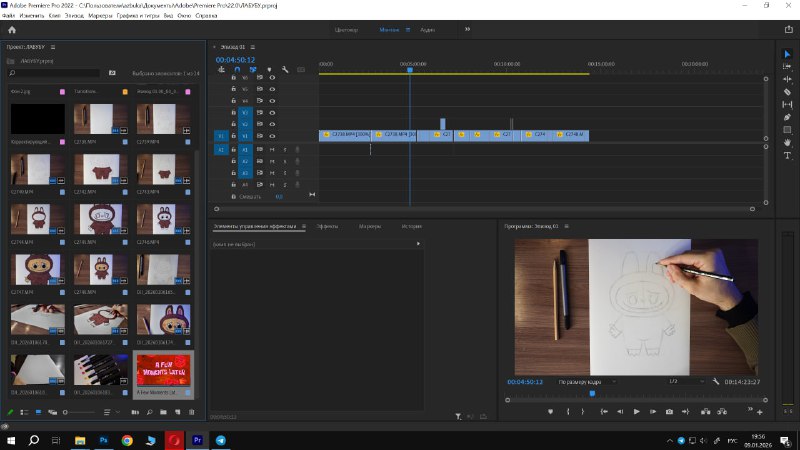Viewport: 800px width, 450px height.
Task: Switch to the Цветокор workspace
Action: pos(346,30)
